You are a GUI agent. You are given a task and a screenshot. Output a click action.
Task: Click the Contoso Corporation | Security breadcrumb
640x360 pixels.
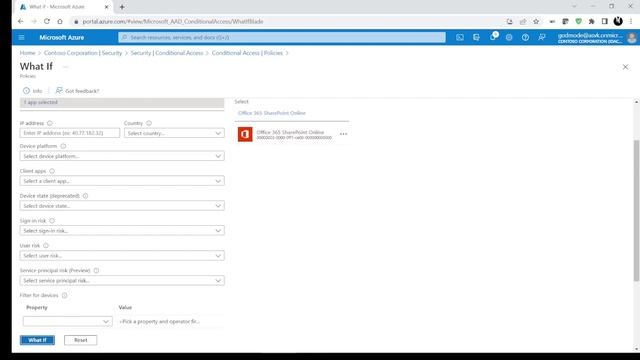83,53
